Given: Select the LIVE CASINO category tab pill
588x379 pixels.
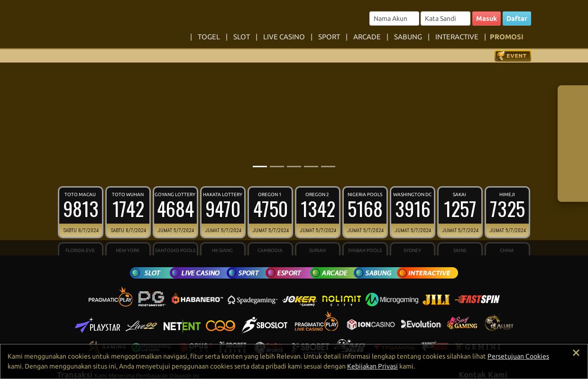Looking at the screenshot, I should [x=198, y=273].
